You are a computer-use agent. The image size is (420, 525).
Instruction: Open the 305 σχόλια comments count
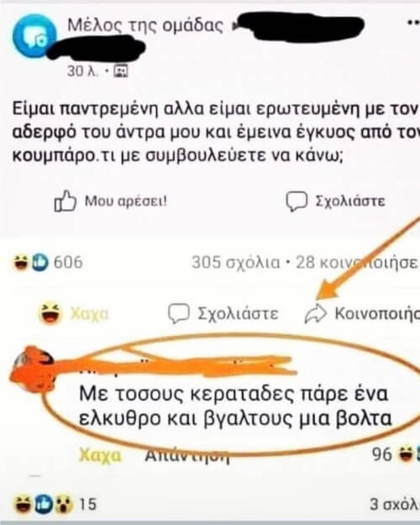point(235,262)
